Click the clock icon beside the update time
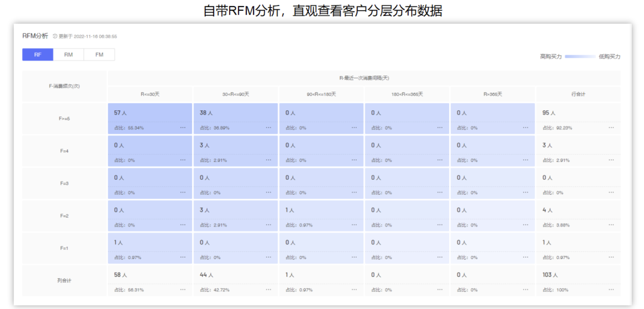This screenshot has height=309, width=644. (x=55, y=36)
